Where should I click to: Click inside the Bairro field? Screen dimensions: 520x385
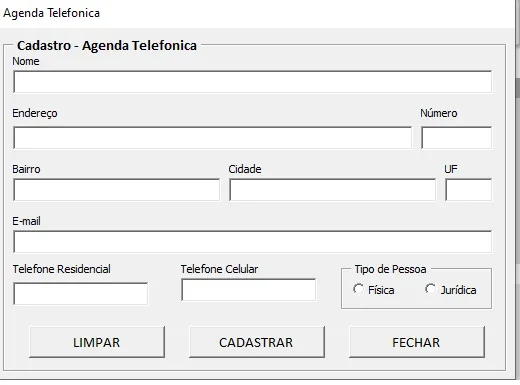[116, 190]
